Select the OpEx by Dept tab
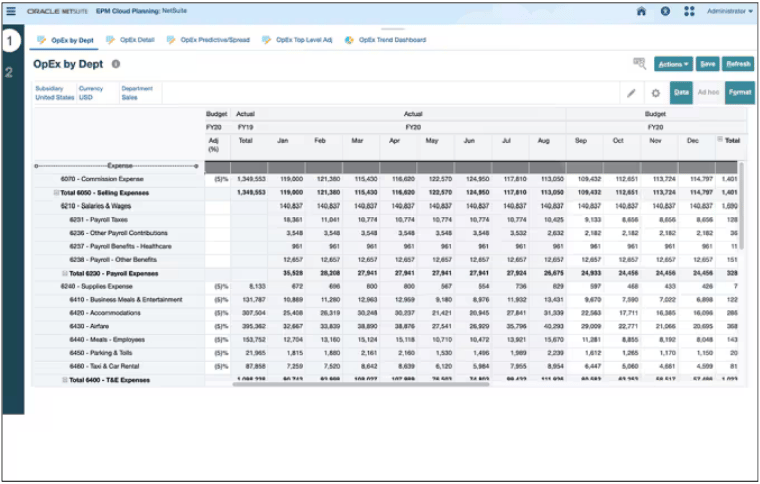 pos(65,40)
